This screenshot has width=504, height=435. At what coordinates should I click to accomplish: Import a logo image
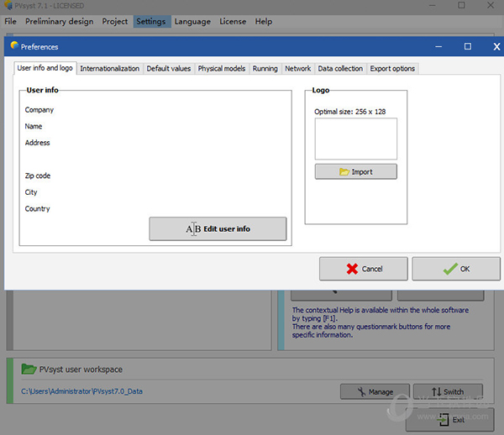coord(355,171)
